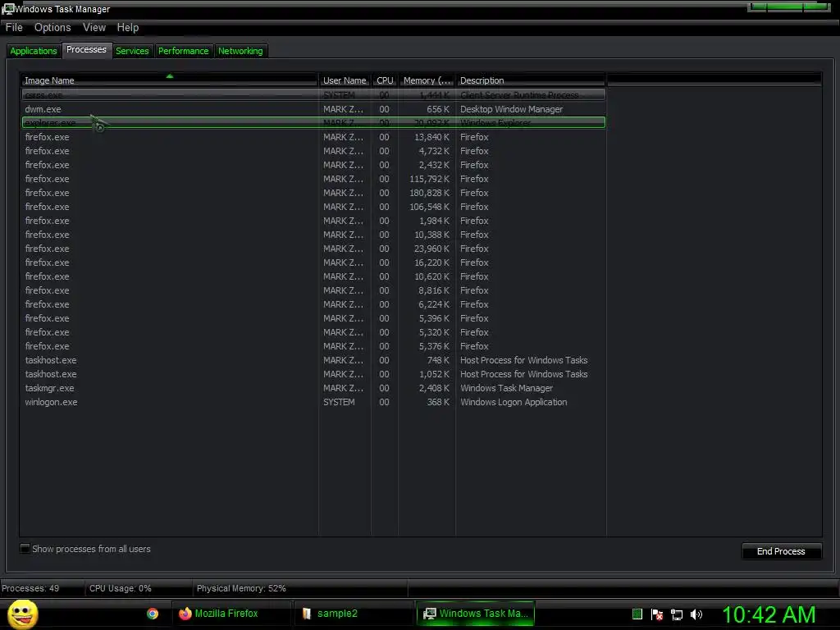Select the Processes tab
The height and width of the screenshot is (630, 840).
click(x=86, y=50)
